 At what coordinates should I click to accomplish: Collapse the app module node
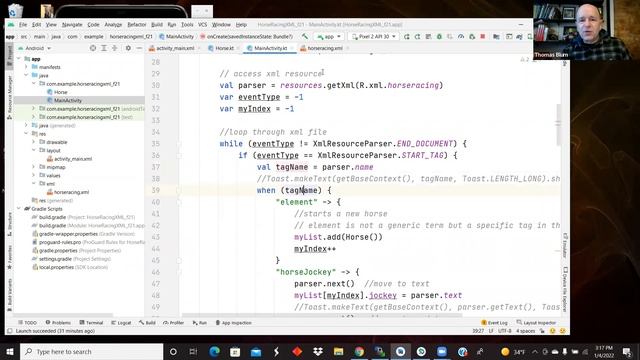tap(19, 59)
